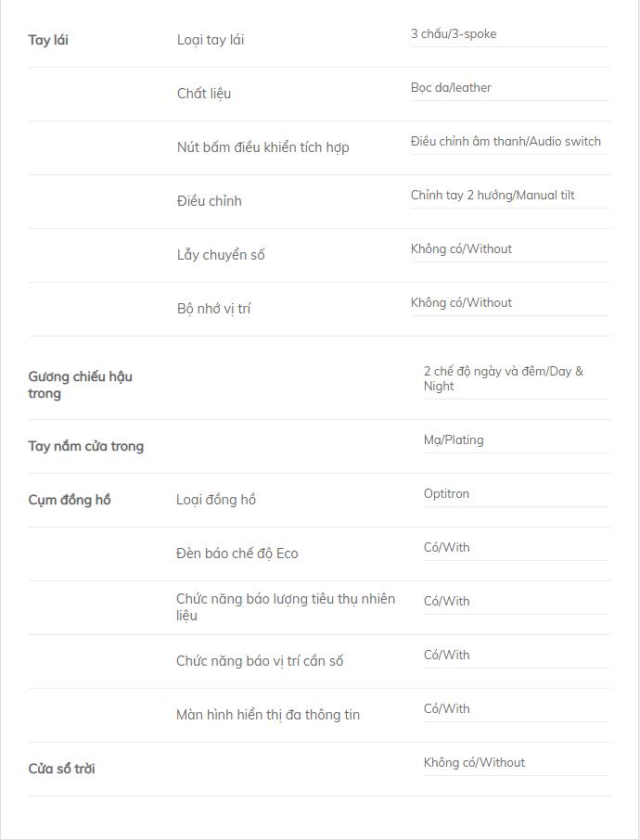Select Đèn báo chế độ Eco label
Screen dimensions: 640x840
click(237, 554)
